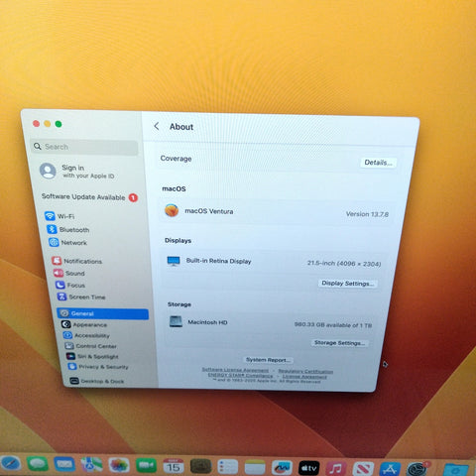Select Appearance in sidebar

pyautogui.click(x=84, y=324)
